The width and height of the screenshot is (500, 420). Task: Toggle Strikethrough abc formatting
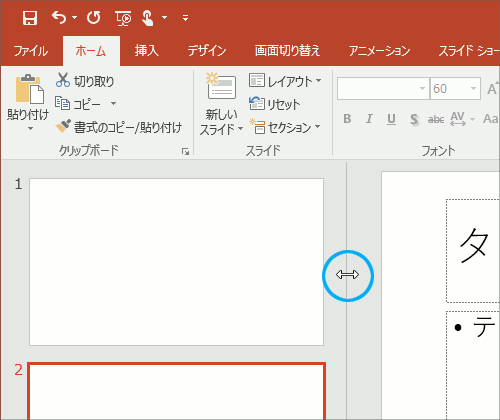click(x=436, y=119)
